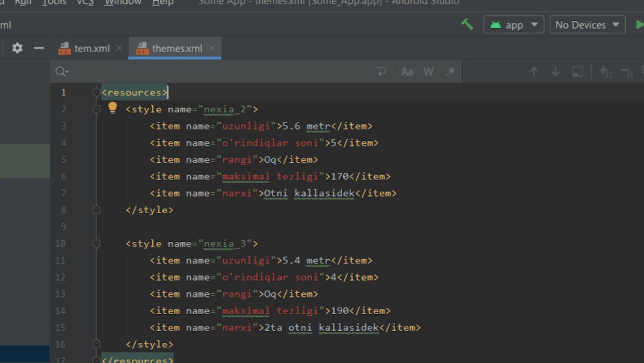644x363 pixels.
Task: Open the Window menu
Action: tap(123, 3)
